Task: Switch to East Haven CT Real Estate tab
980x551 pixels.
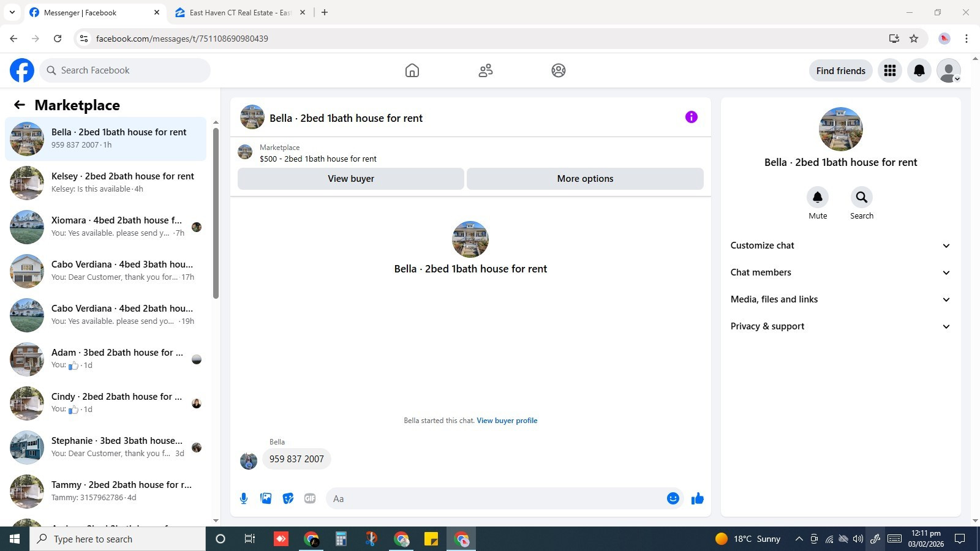Action: click(240, 12)
